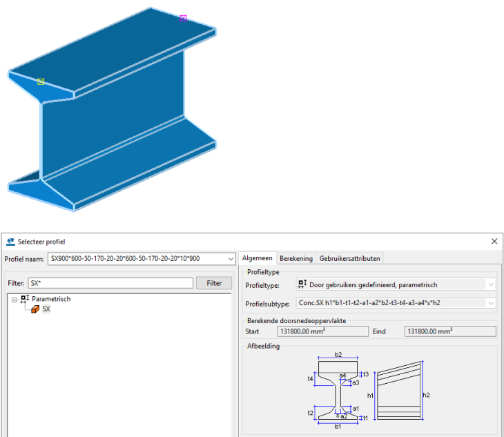Click the magenta end-point handle on the beam
This screenshot has width=504, height=437.
click(183, 18)
